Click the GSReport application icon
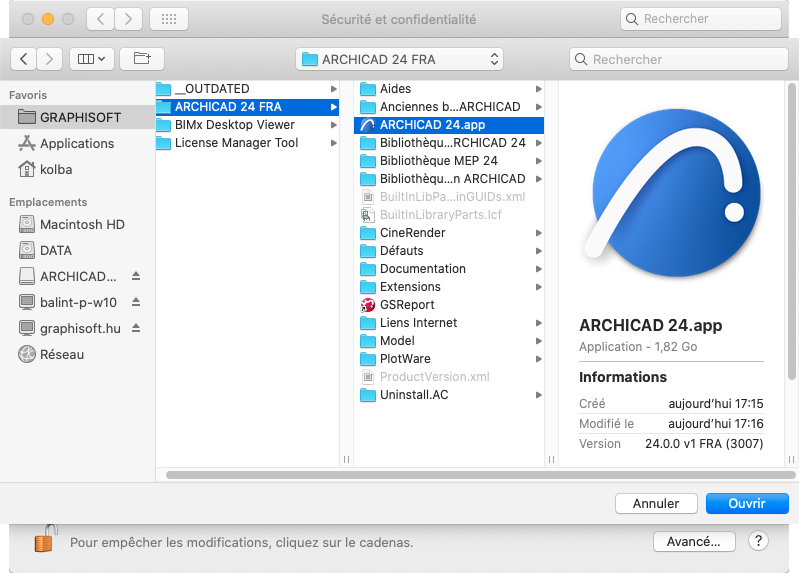The width and height of the screenshot is (799, 573). click(x=367, y=305)
